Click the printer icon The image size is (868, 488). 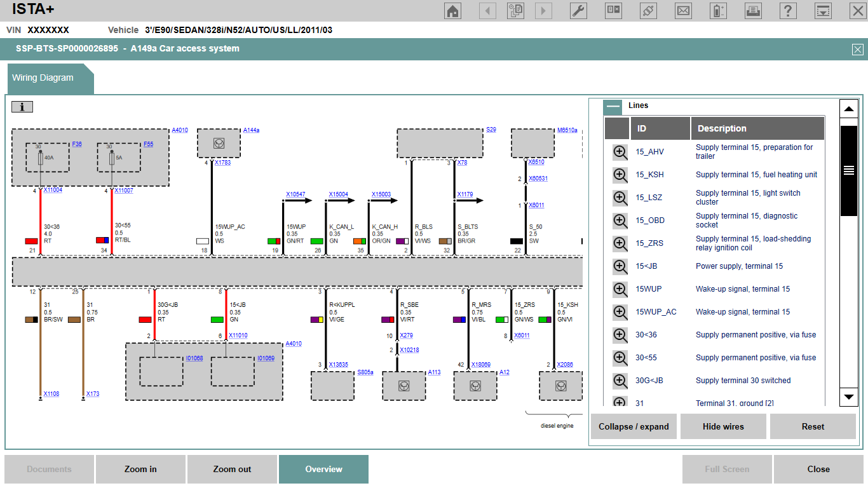(x=753, y=11)
